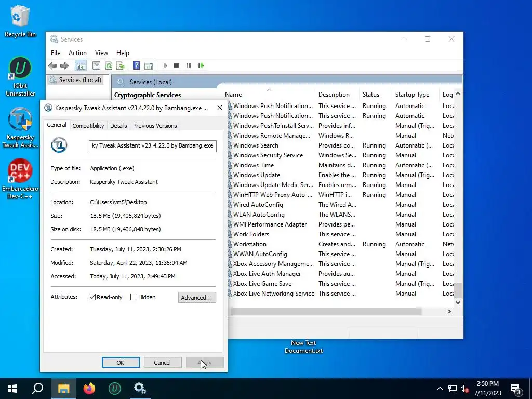The width and height of the screenshot is (532, 399).
Task: Open Firefox from the taskbar
Action: [x=89, y=389]
